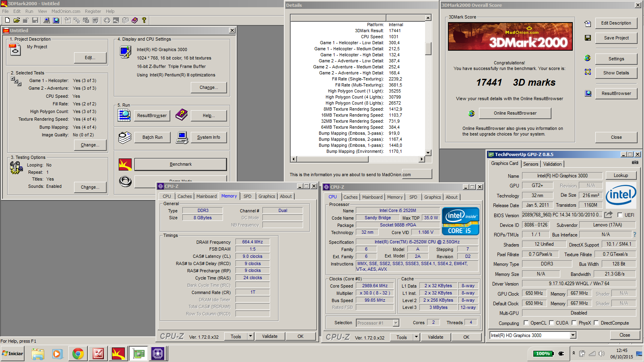The image size is (644, 362).
Task: Show hidden tray icons arrow
Action: pyautogui.click(x=574, y=354)
